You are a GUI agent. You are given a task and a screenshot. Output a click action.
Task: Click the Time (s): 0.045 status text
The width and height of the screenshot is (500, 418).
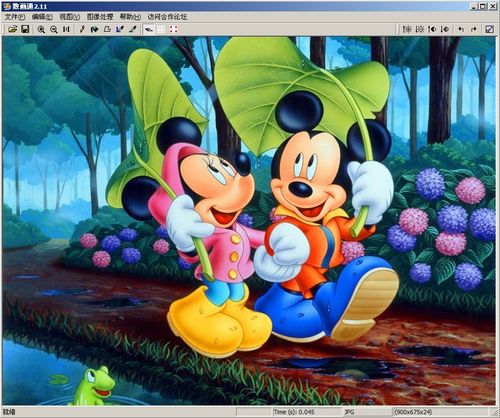(294, 412)
